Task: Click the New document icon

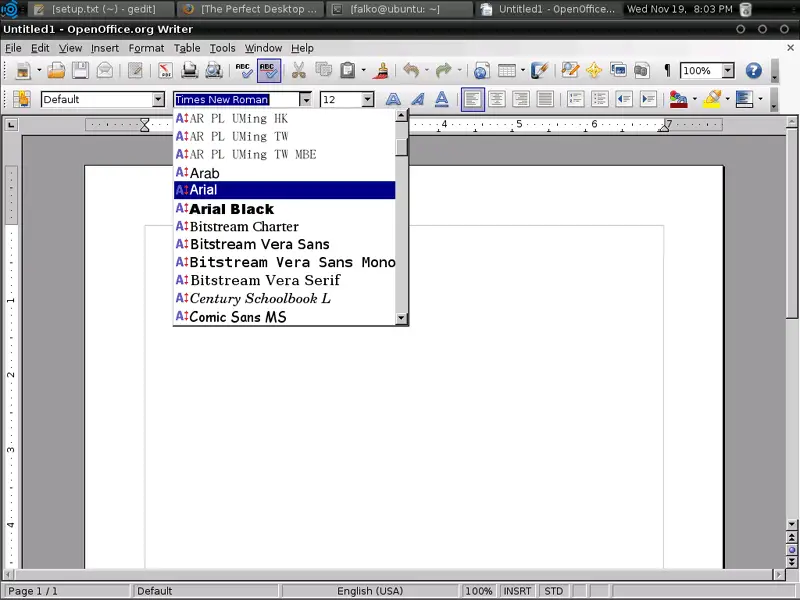Action: click(23, 70)
